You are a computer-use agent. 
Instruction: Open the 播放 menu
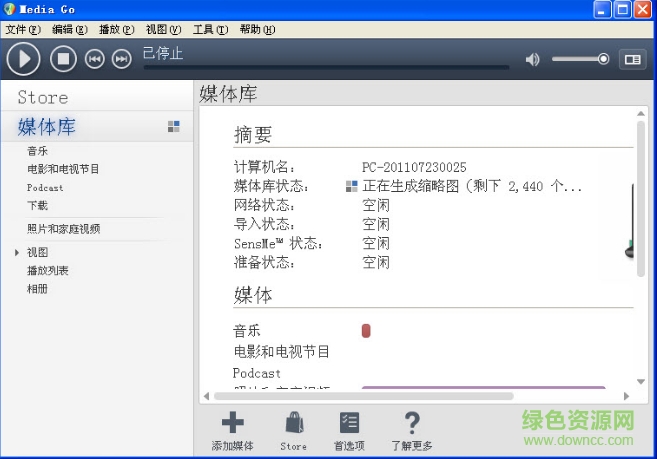[116, 29]
